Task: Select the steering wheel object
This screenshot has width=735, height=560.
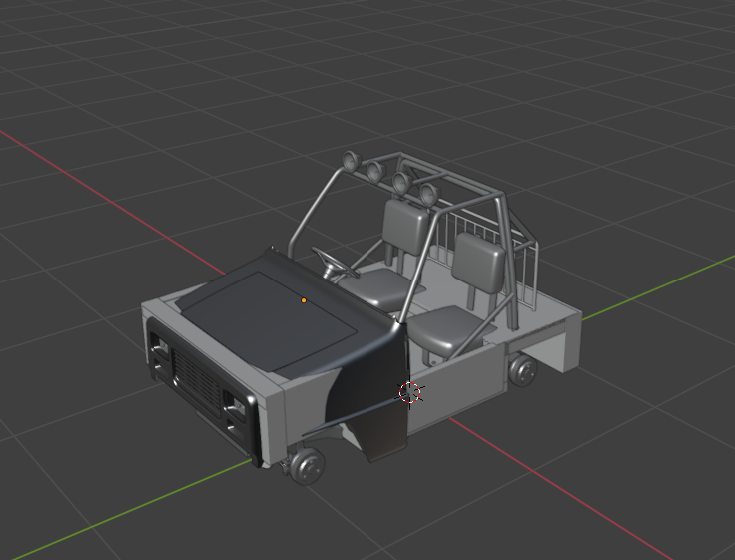Action: pos(335,264)
